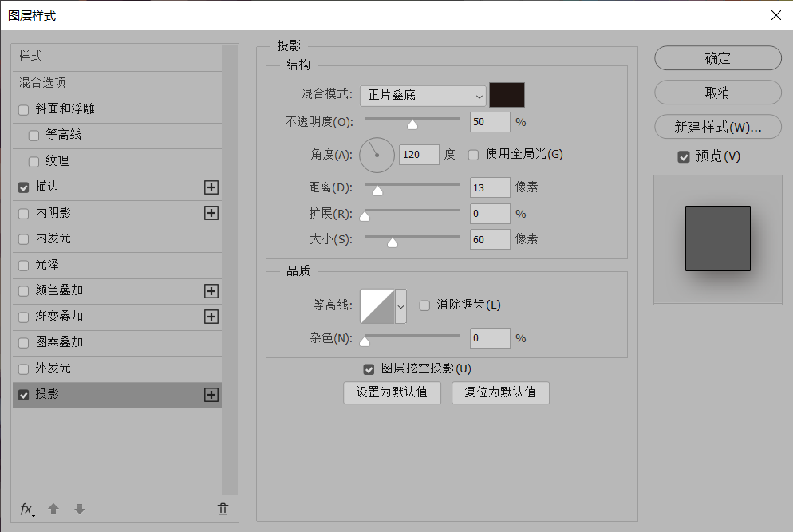Duplicate the 描边 effect using its plus icon

pyautogui.click(x=211, y=187)
